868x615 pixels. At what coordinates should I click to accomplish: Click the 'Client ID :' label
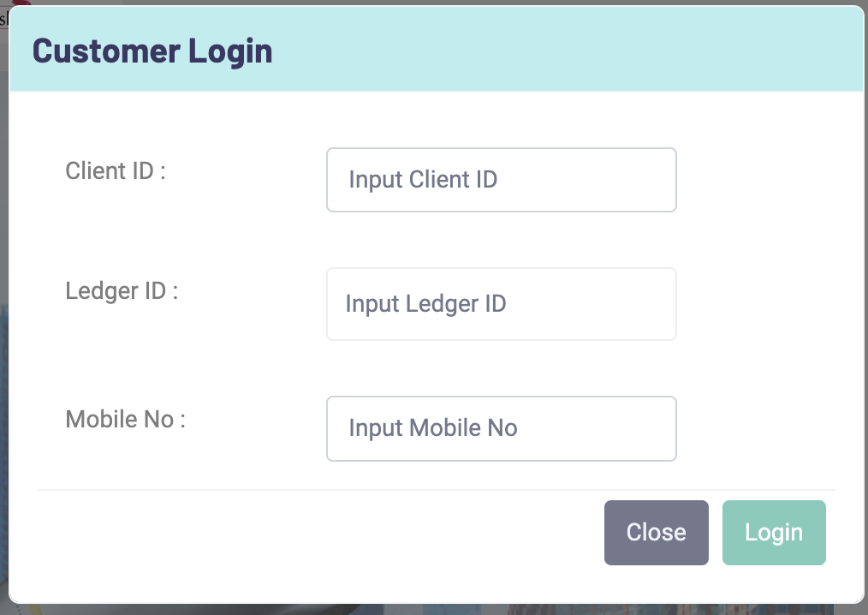click(x=115, y=170)
